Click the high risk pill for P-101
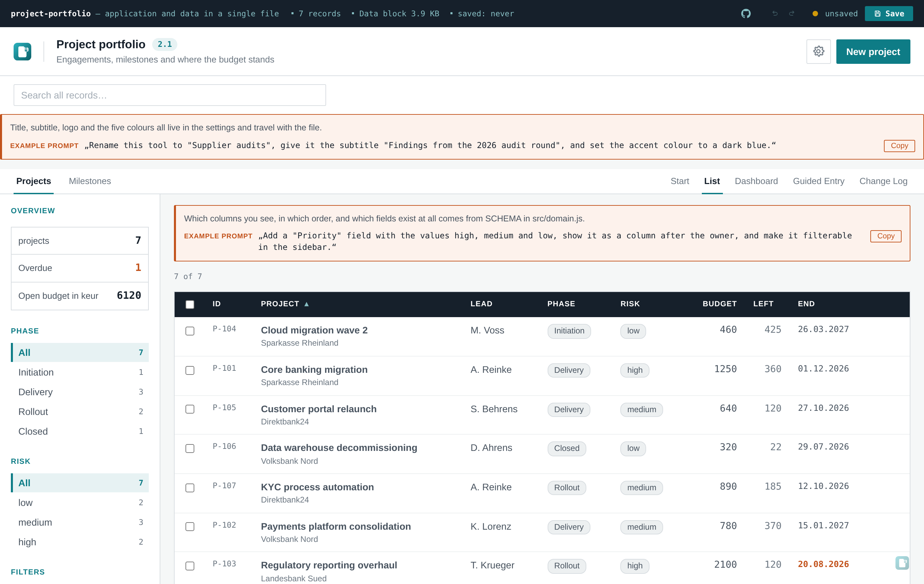 [635, 370]
